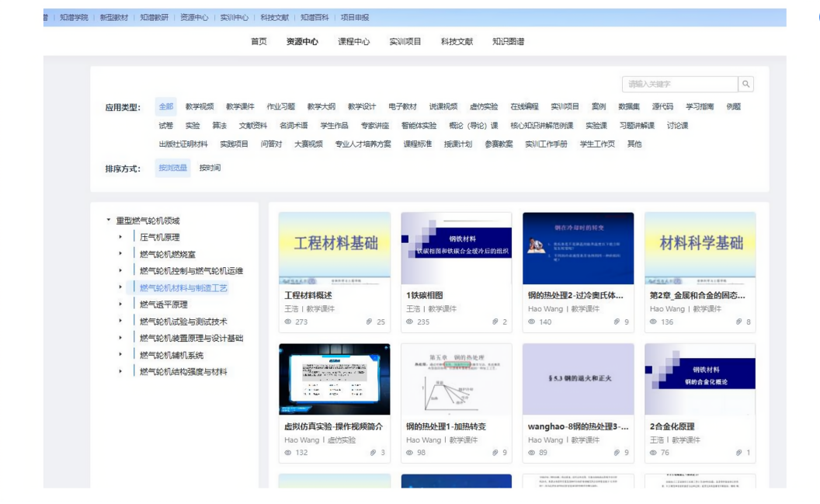The image size is (820, 504).
Task: Switch to the 知识图谱 navigation tab
Action: (x=508, y=42)
